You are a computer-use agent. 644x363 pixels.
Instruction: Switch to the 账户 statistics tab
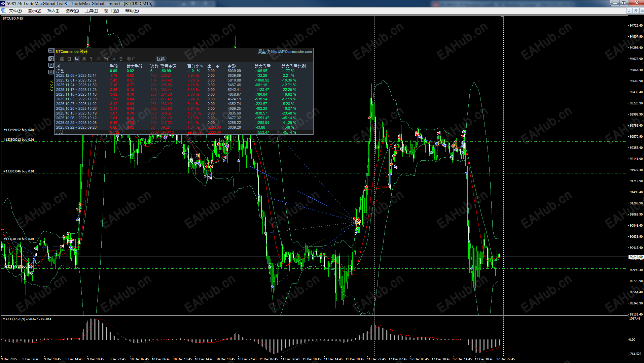pos(131,59)
